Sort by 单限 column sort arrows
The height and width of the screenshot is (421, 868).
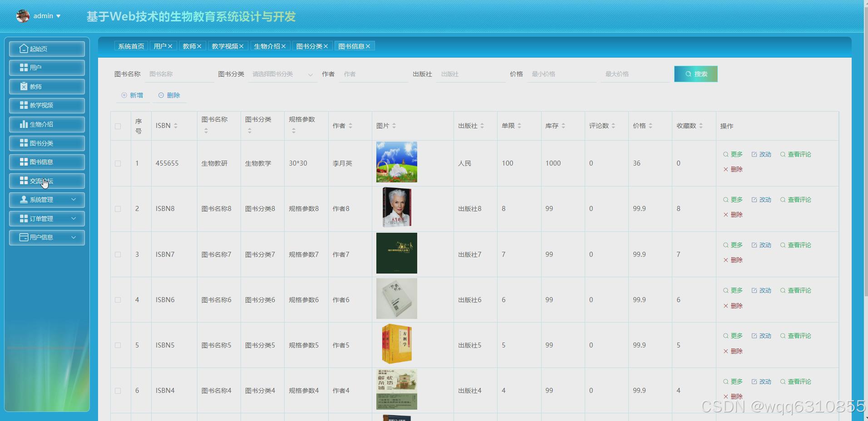pos(519,126)
